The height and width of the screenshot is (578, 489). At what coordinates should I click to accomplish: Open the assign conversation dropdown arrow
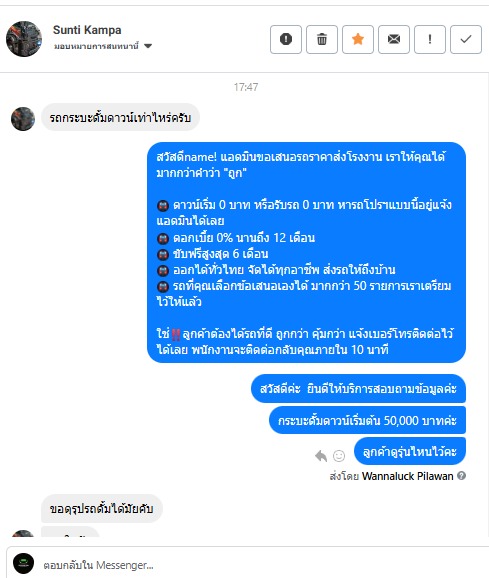(148, 46)
